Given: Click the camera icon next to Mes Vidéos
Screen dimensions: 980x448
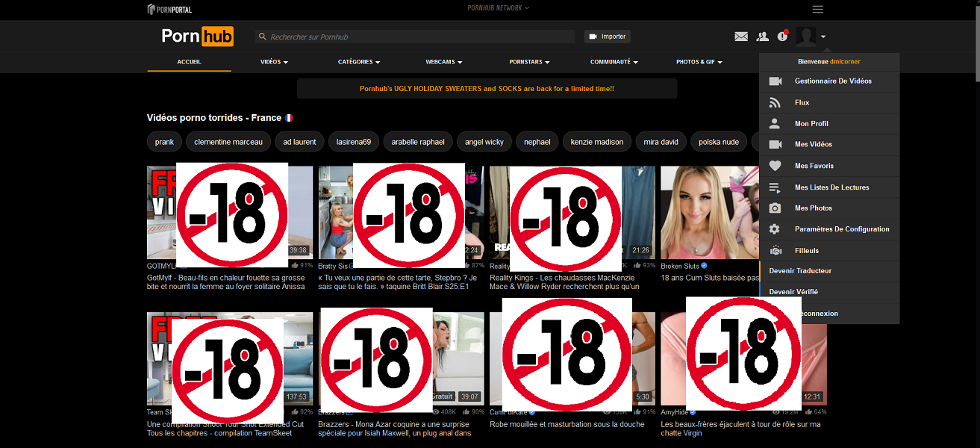Looking at the screenshot, I should (775, 145).
